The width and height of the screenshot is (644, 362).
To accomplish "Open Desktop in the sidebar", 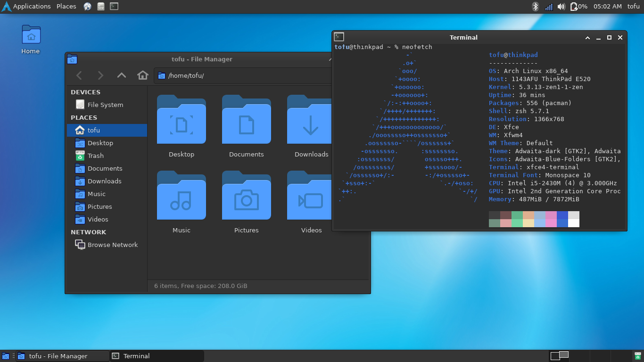I will coord(107,143).
